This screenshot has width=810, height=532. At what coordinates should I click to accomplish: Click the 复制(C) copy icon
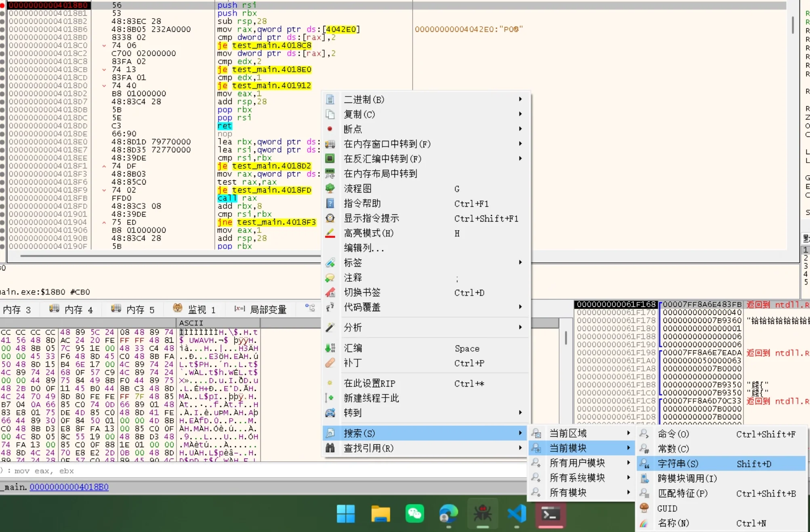click(x=330, y=114)
